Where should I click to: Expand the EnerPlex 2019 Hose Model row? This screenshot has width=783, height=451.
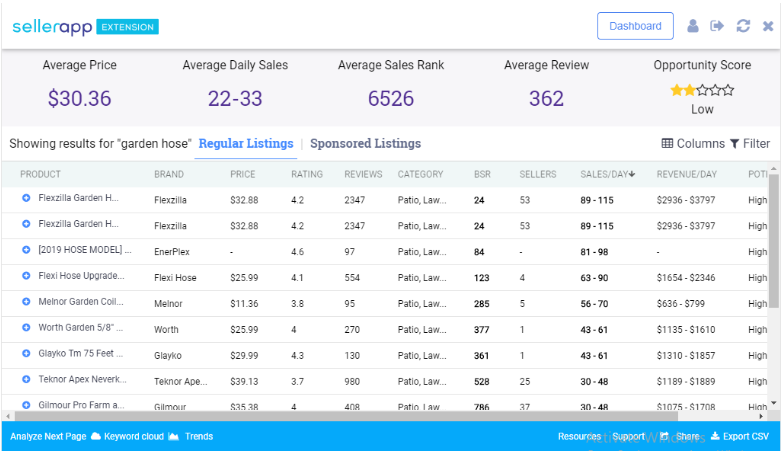[x=26, y=250]
